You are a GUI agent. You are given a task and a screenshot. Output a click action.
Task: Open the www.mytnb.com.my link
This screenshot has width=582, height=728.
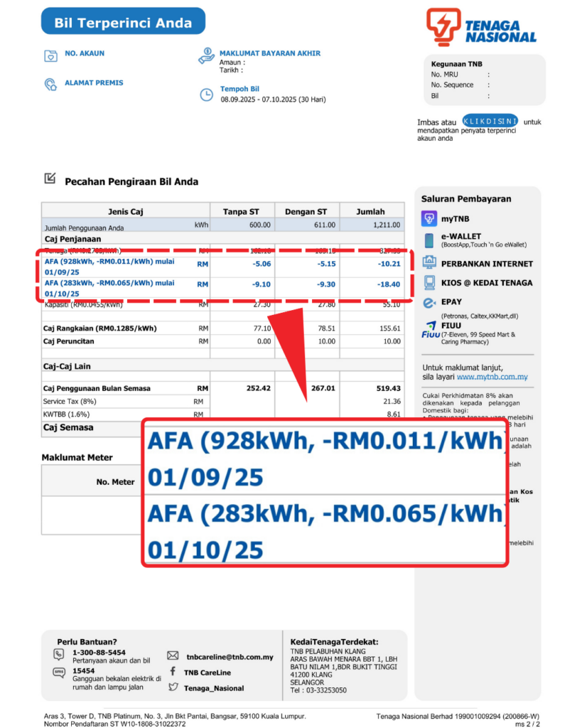click(492, 377)
